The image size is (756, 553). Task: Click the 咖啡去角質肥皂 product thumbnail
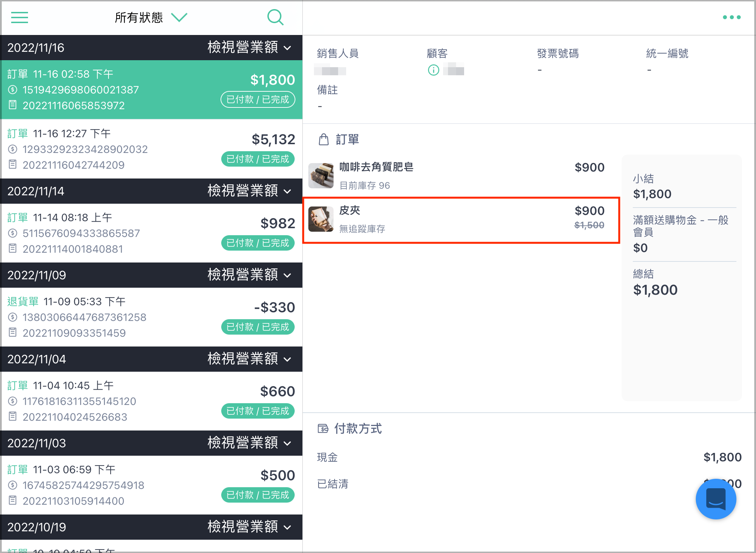click(x=321, y=175)
